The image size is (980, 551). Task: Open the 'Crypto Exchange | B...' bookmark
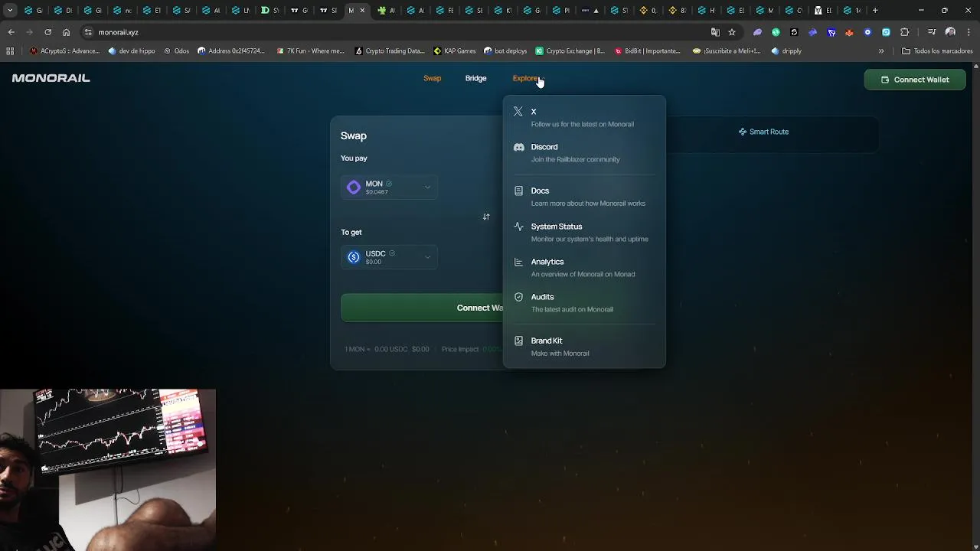570,51
